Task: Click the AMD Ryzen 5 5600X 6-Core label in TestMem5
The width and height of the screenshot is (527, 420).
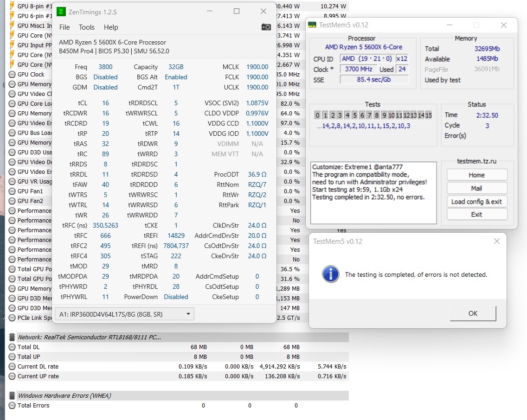Action: (x=364, y=47)
